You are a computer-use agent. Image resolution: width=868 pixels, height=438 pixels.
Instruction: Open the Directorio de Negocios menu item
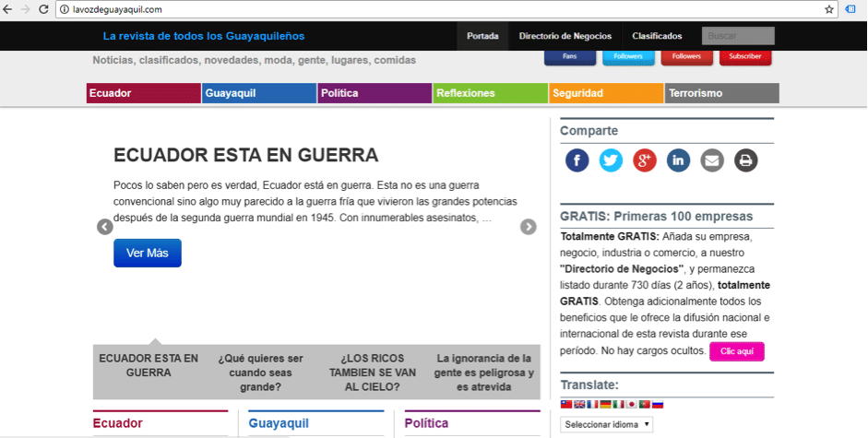[565, 36]
